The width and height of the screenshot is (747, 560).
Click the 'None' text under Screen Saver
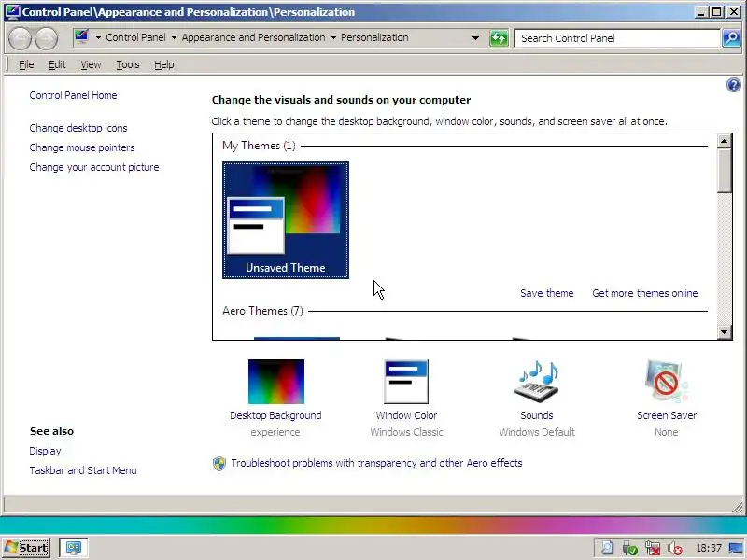point(666,432)
